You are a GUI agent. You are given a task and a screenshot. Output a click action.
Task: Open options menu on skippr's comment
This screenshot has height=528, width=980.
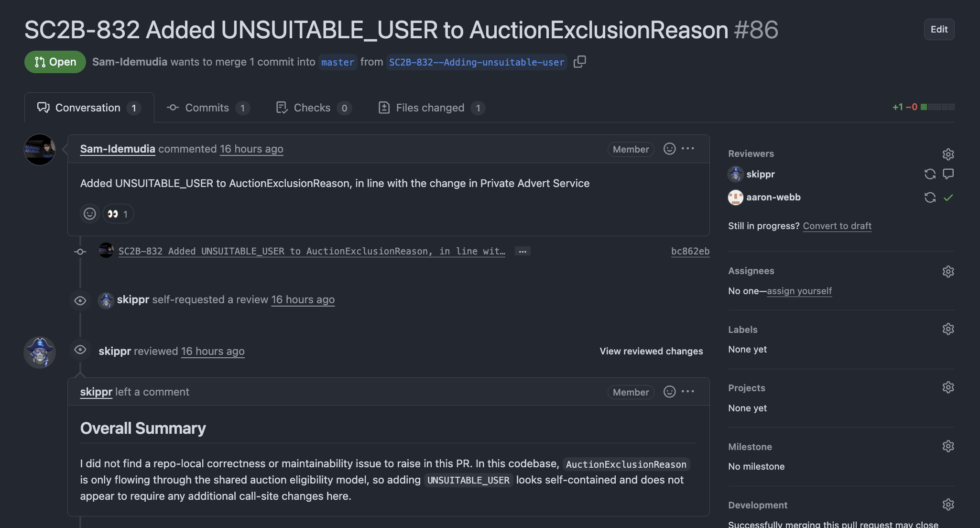688,392
